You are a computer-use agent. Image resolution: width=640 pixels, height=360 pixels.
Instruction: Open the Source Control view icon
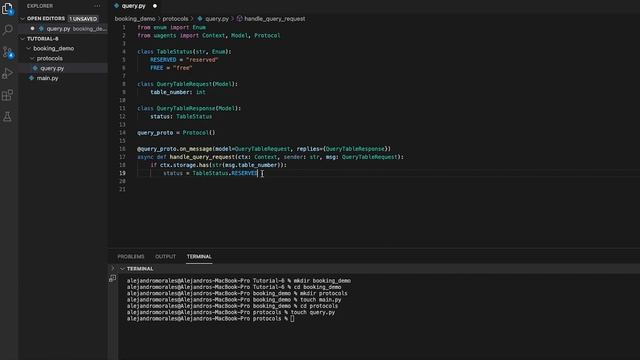point(7,52)
